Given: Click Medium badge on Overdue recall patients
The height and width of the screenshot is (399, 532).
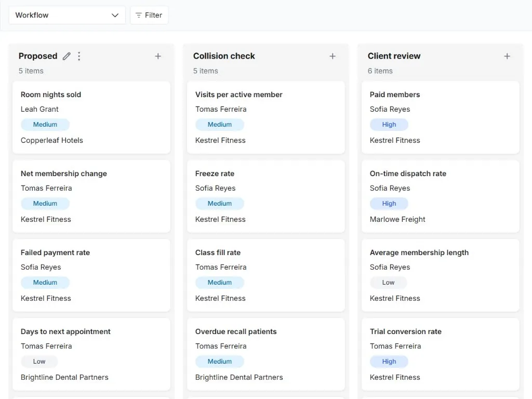Looking at the screenshot, I should click(x=220, y=362).
